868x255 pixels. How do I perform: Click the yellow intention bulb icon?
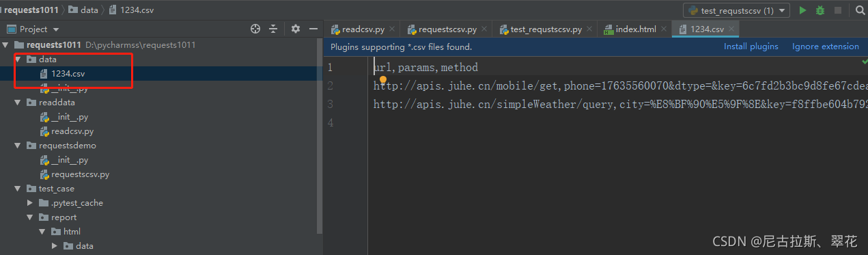pos(383,81)
